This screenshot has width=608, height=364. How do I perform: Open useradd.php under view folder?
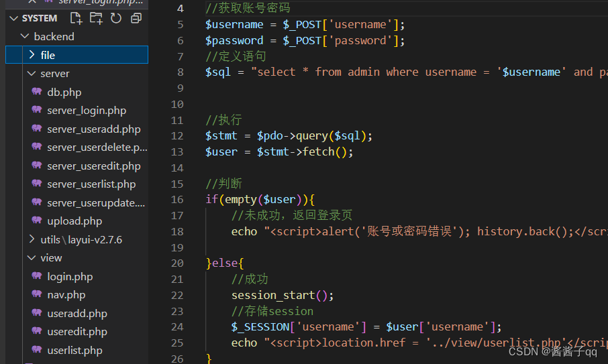77,313
